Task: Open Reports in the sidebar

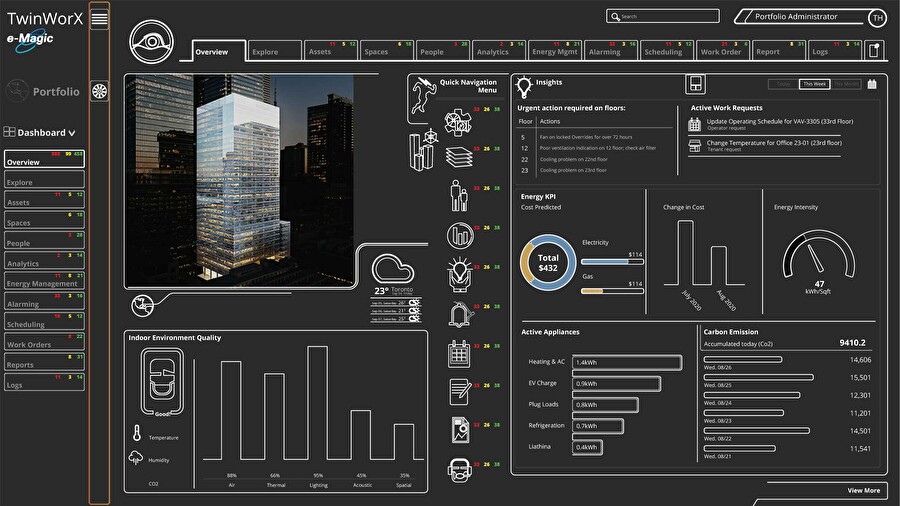Action: click(x=44, y=362)
